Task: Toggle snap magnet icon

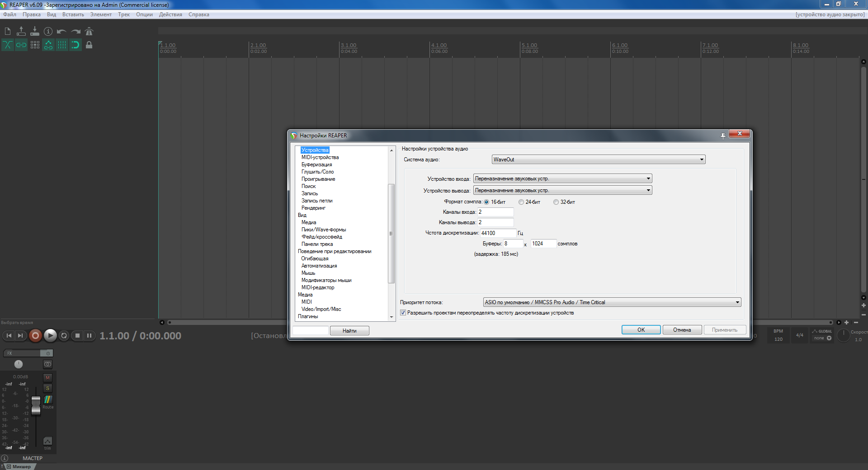Action: tap(75, 45)
